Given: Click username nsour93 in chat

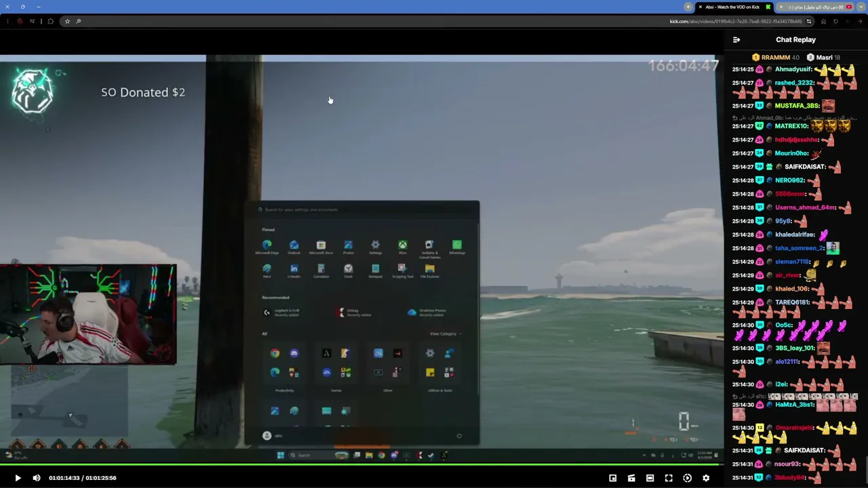Looking at the screenshot, I should click(788, 464).
